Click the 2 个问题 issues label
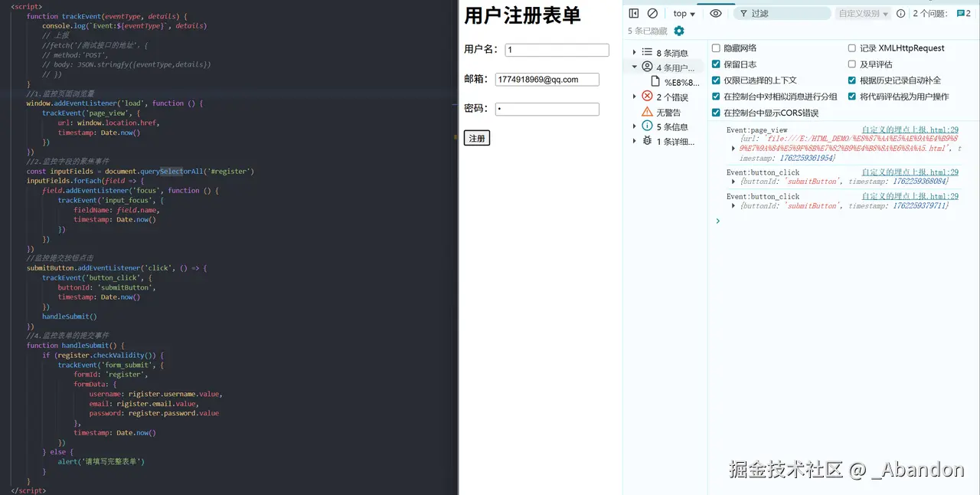The width and height of the screenshot is (980, 495). click(x=930, y=13)
